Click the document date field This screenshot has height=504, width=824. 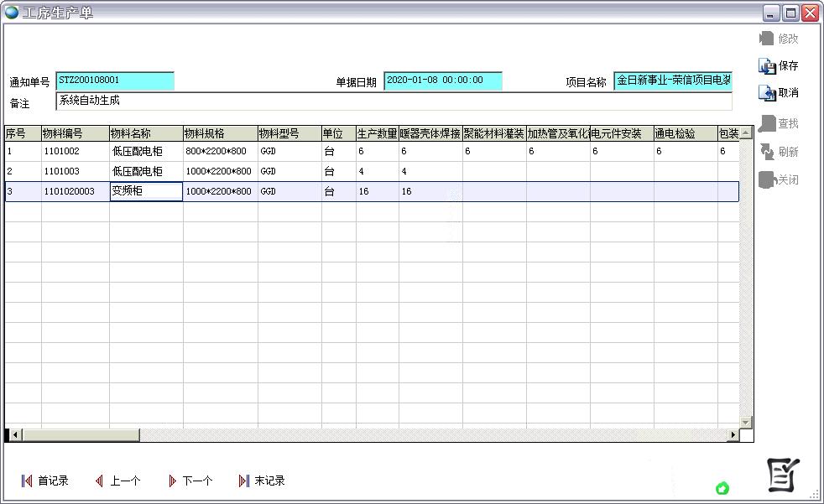443,81
